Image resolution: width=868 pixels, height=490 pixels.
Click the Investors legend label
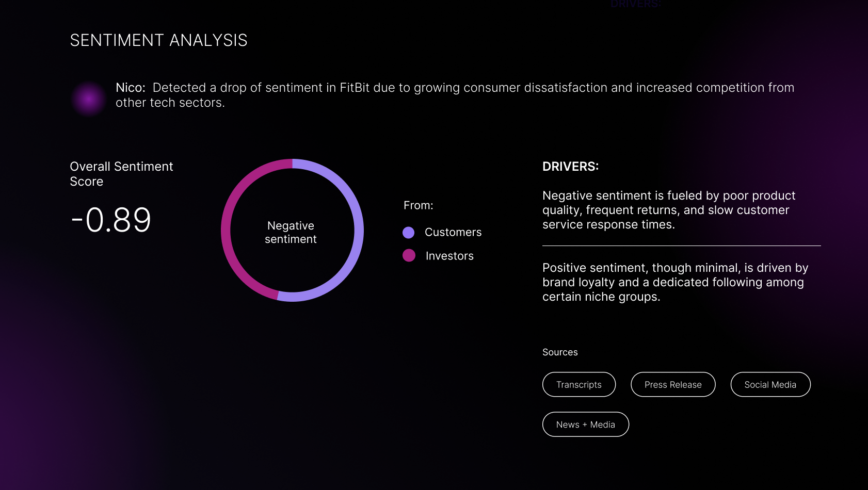click(x=449, y=256)
